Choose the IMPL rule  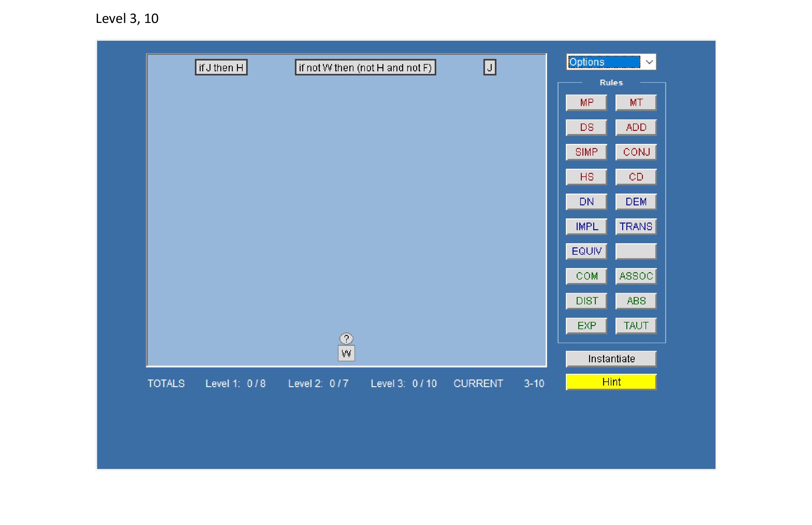586,226
